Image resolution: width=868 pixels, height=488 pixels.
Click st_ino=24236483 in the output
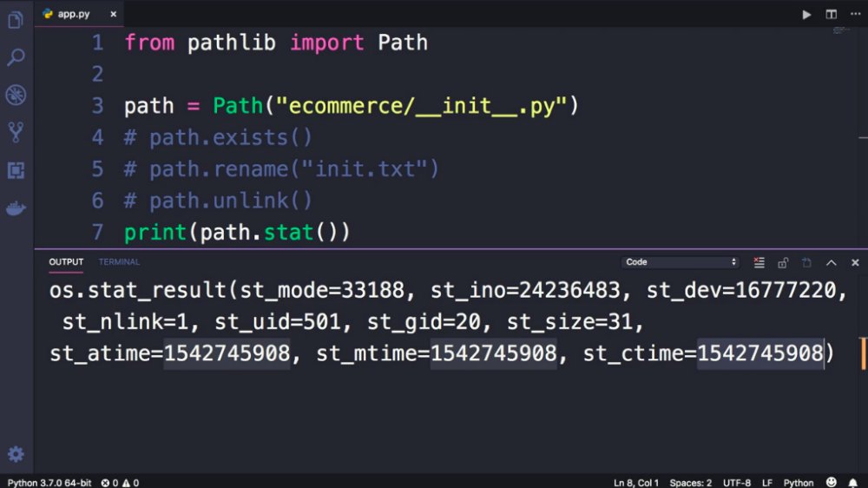tap(525, 290)
